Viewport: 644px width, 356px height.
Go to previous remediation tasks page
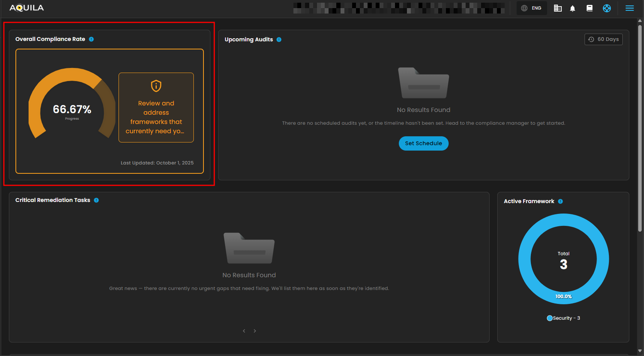point(244,331)
